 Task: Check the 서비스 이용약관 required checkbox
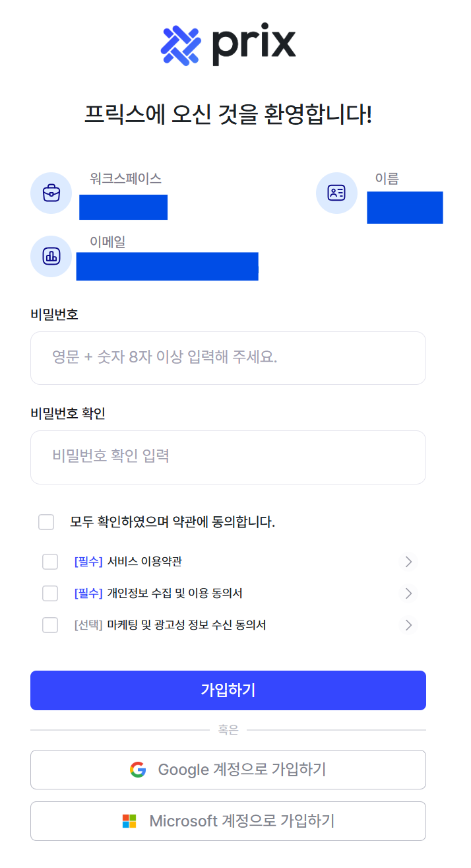point(50,562)
